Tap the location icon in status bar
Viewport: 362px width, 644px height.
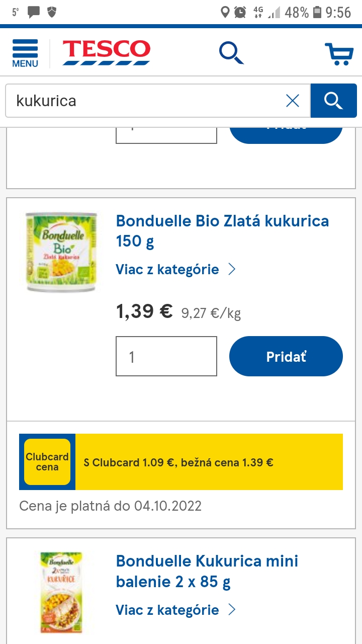(225, 12)
